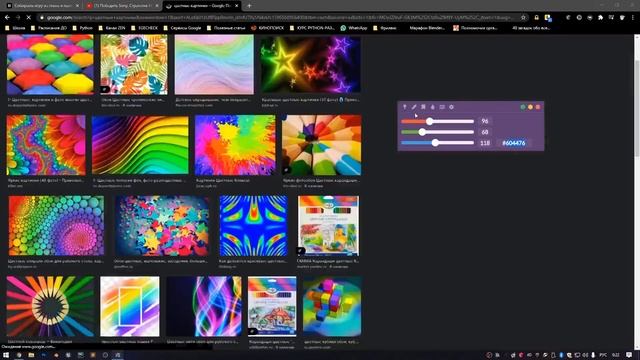Viewport: 640px width, 360px height.
Task: Click the hex color field #604476
Action: (x=514, y=143)
